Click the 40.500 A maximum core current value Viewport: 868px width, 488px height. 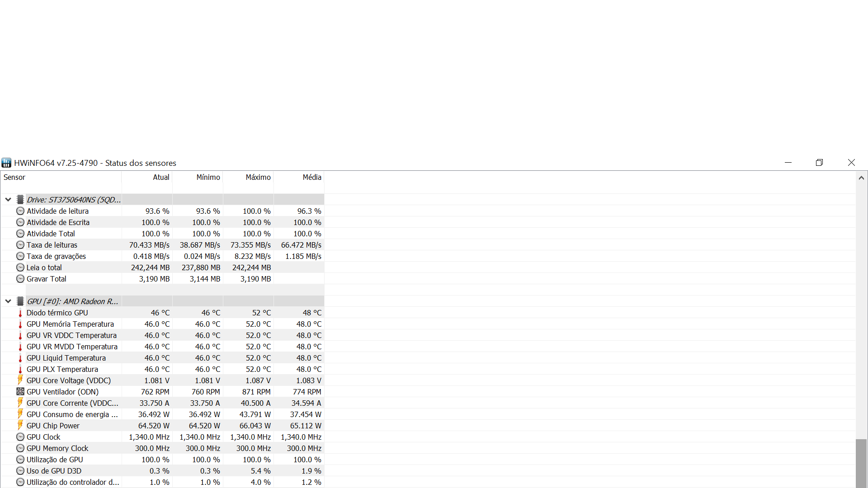click(255, 403)
